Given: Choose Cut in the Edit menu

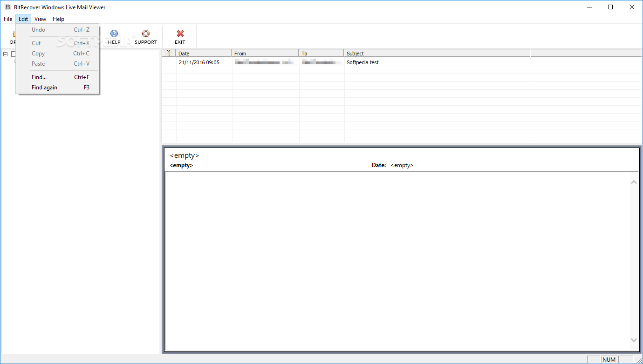Looking at the screenshot, I should click(58, 43).
